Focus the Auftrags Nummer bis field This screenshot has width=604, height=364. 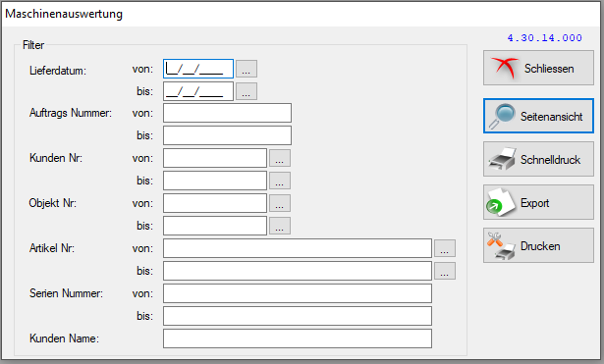(227, 135)
